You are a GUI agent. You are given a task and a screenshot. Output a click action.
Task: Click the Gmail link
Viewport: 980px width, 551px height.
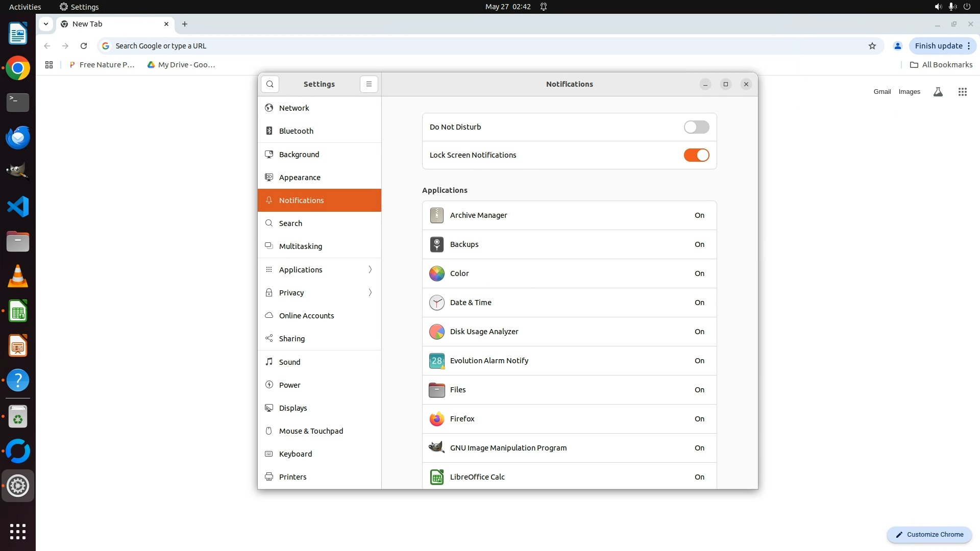881,92
